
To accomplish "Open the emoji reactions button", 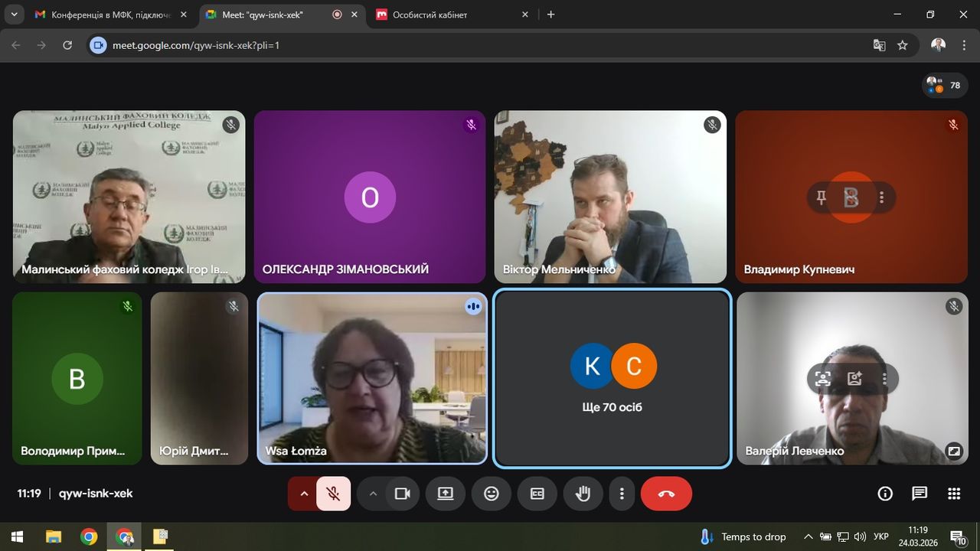I will (492, 494).
